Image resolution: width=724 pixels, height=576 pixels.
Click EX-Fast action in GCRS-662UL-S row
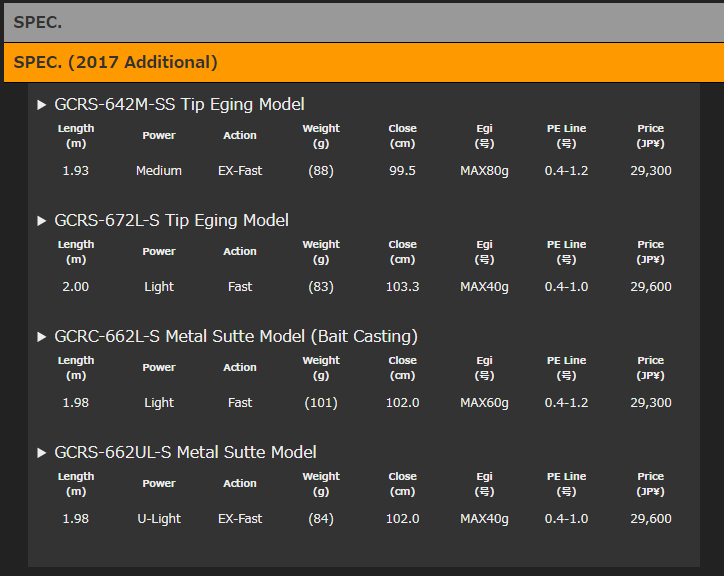click(x=240, y=519)
